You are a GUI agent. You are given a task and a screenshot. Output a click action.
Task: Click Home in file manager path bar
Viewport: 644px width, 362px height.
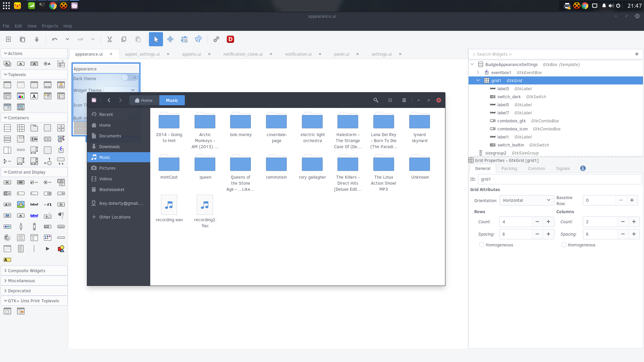coord(144,100)
